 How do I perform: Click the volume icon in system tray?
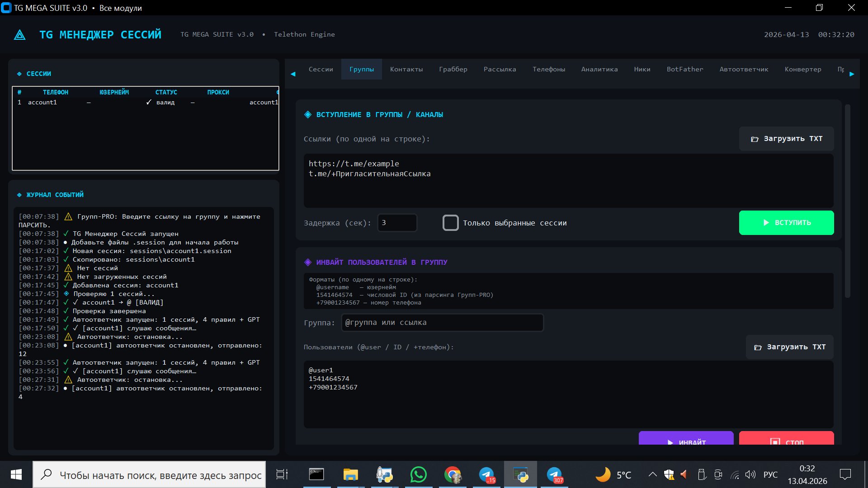coord(750,474)
